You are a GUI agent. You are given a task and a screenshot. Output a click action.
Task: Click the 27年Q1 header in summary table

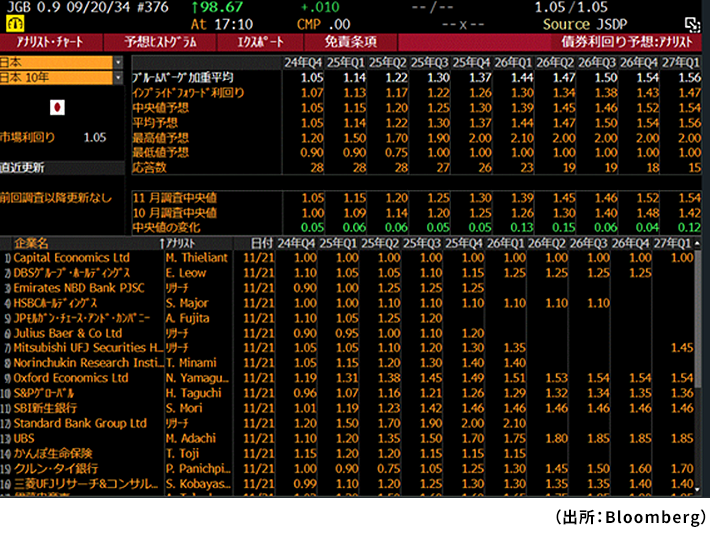(681, 62)
